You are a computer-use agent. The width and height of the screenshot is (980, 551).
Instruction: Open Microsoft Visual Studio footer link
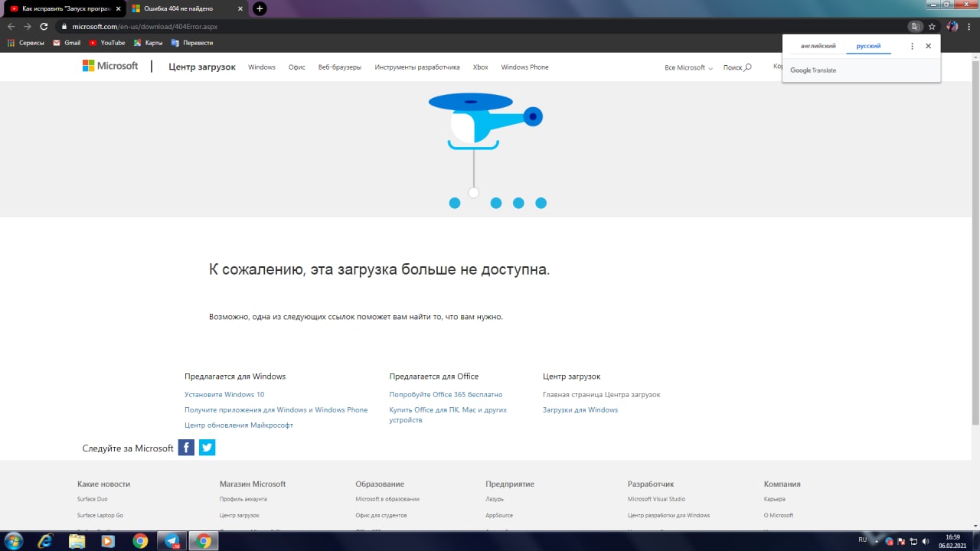click(656, 499)
